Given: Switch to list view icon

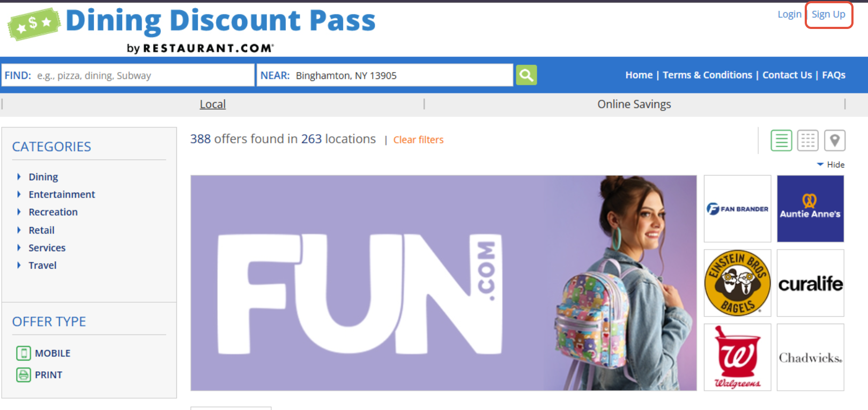Looking at the screenshot, I should tap(781, 141).
